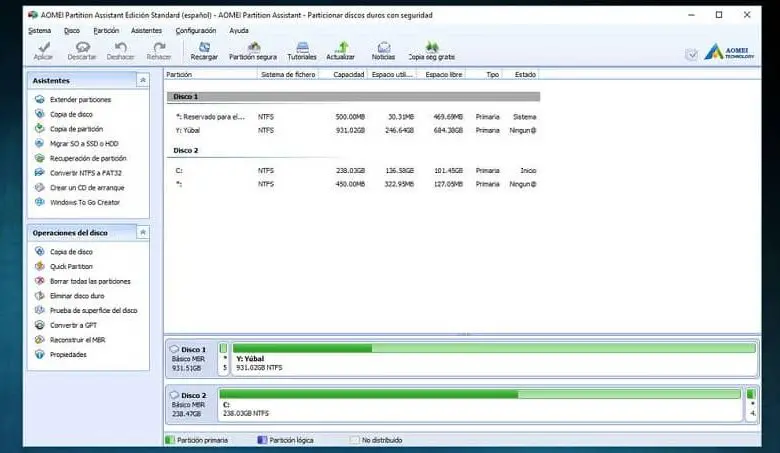780x453 pixels.
Task: Open Partición segura from toolbar
Action: coord(253,51)
